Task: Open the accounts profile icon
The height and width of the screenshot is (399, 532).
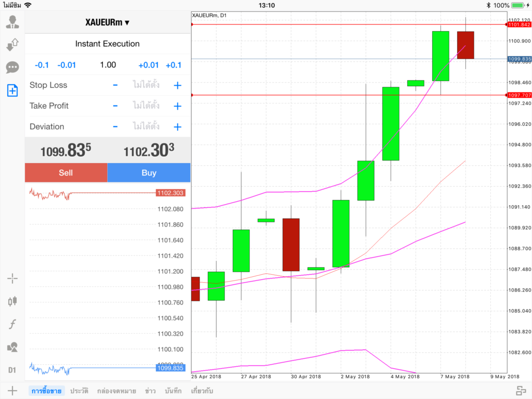Action: pos(12,22)
